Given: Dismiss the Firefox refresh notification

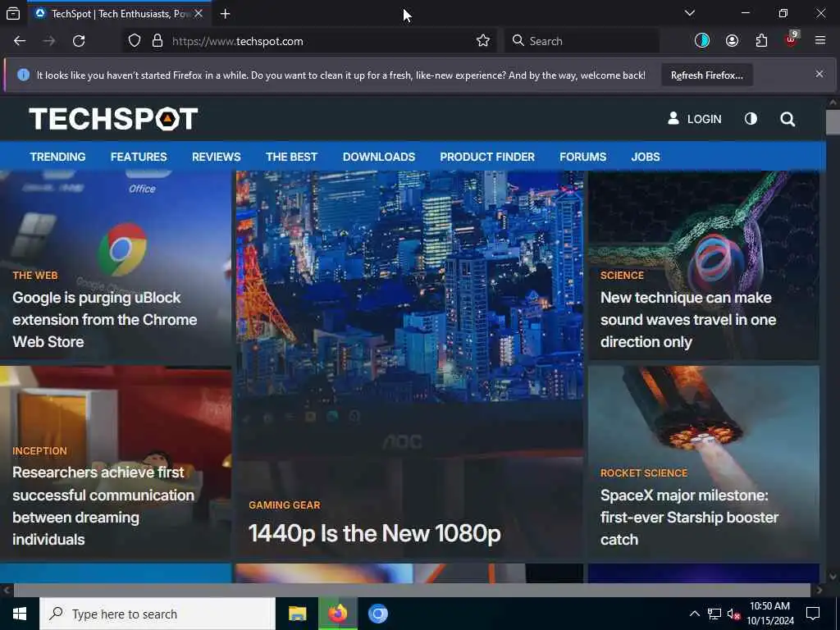Looking at the screenshot, I should pos(819,74).
